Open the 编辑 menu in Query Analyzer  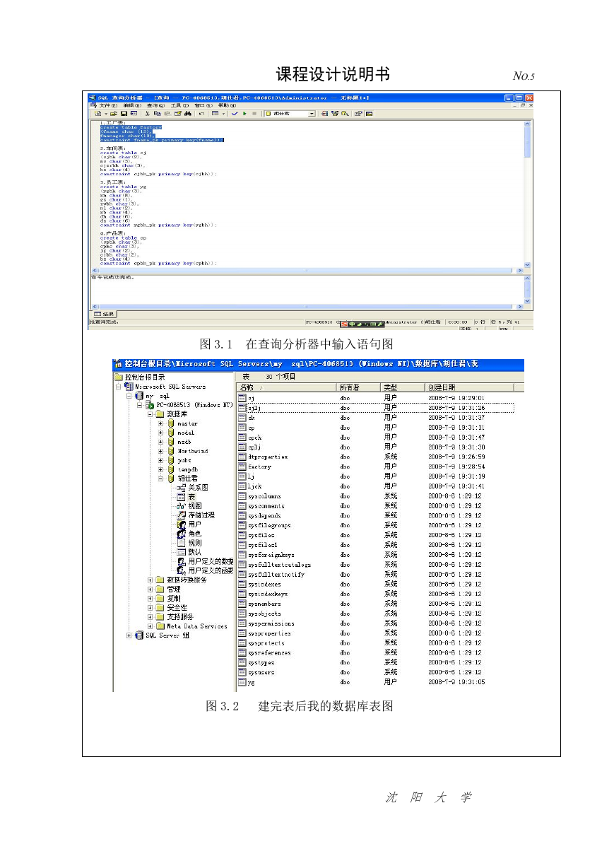[132, 105]
